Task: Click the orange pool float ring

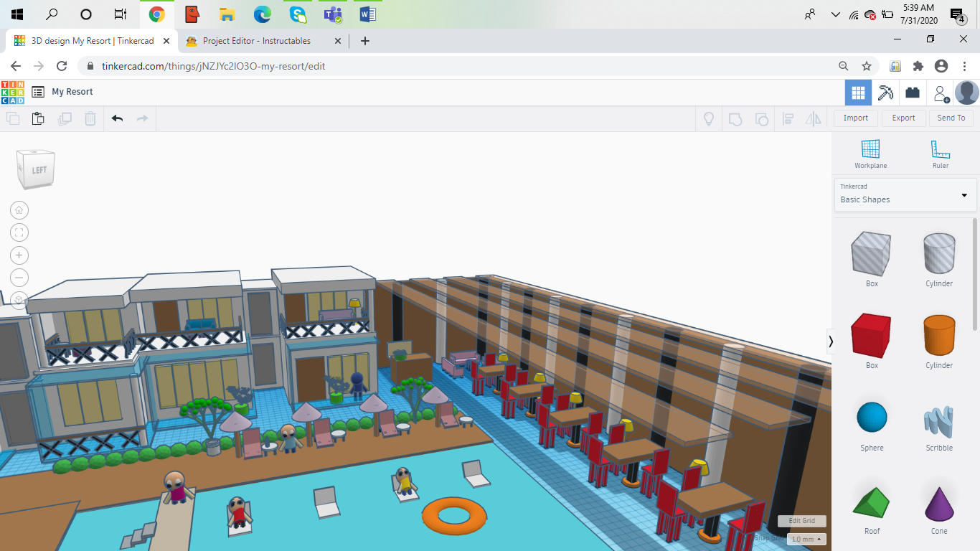Action: (454, 515)
